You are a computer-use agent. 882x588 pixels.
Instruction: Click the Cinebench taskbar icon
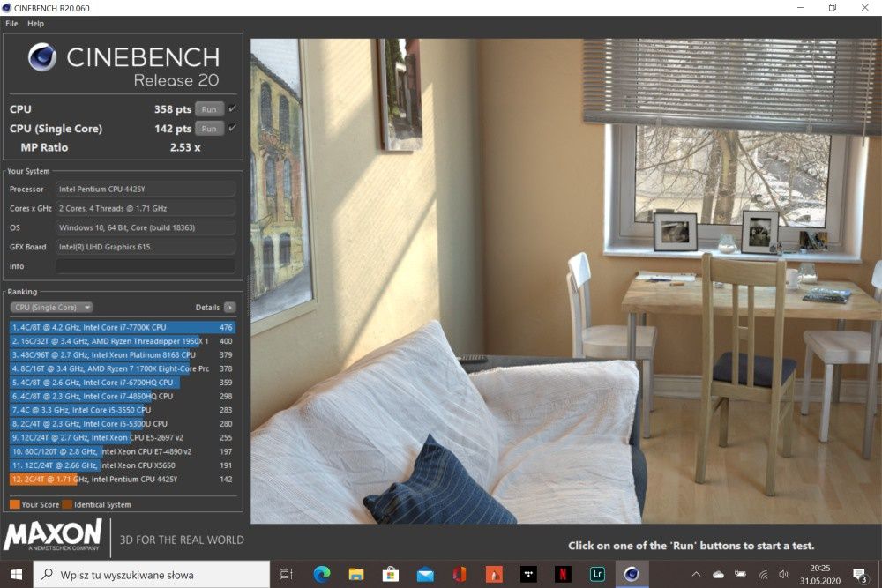click(x=632, y=574)
